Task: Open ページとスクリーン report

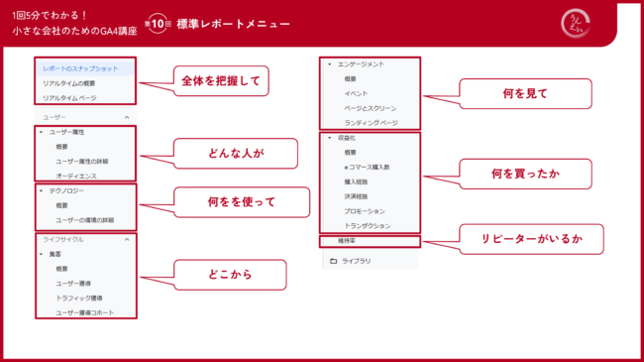Action: coord(371,108)
